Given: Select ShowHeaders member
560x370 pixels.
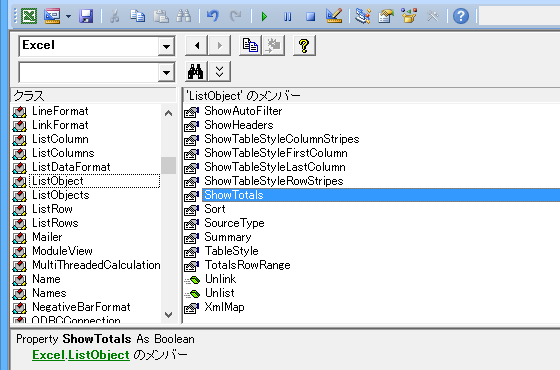Looking at the screenshot, I should pyautogui.click(x=239, y=125).
